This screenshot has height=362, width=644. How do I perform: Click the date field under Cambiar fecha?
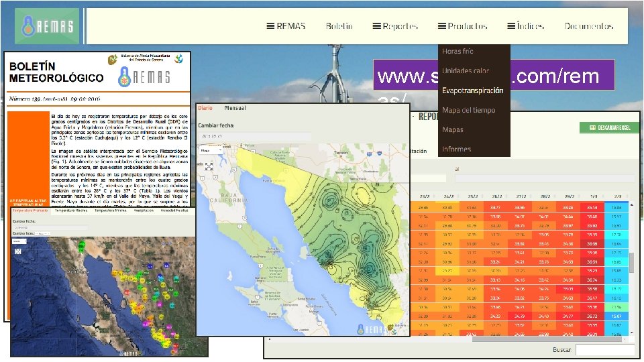tap(254, 136)
